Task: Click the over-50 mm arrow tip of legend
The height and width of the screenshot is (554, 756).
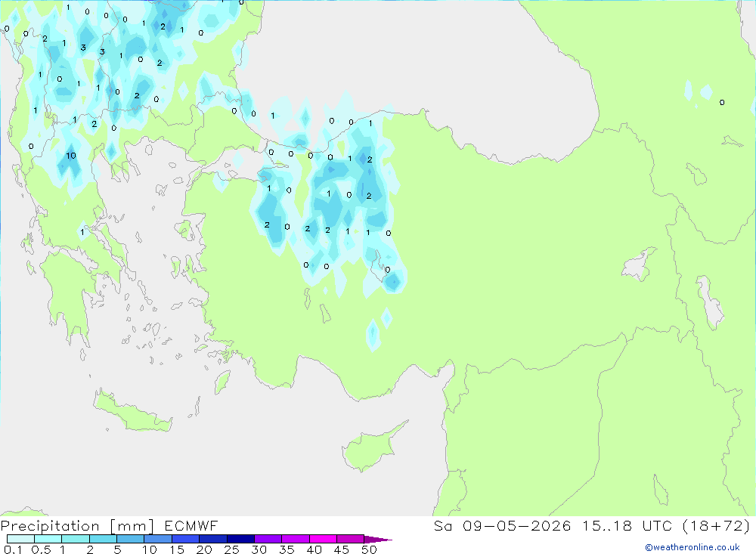Action: click(x=378, y=540)
